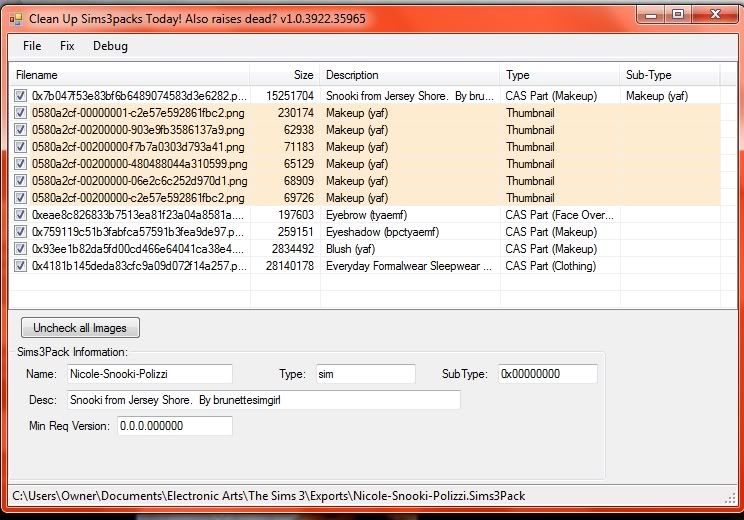Select 'Everyday Formalwear Sleepwear ...' description cell
The width and height of the screenshot is (744, 520).
(409, 266)
